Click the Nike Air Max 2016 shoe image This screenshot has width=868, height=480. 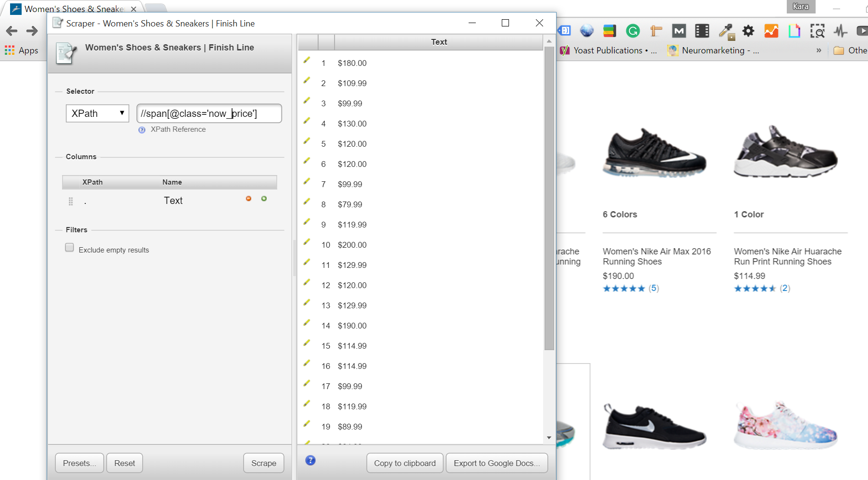tap(655, 152)
